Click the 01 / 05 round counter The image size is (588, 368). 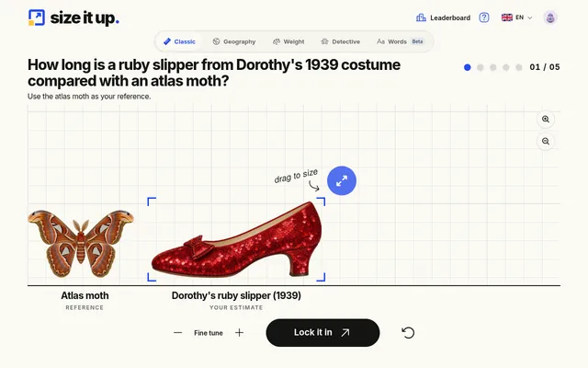tap(545, 67)
